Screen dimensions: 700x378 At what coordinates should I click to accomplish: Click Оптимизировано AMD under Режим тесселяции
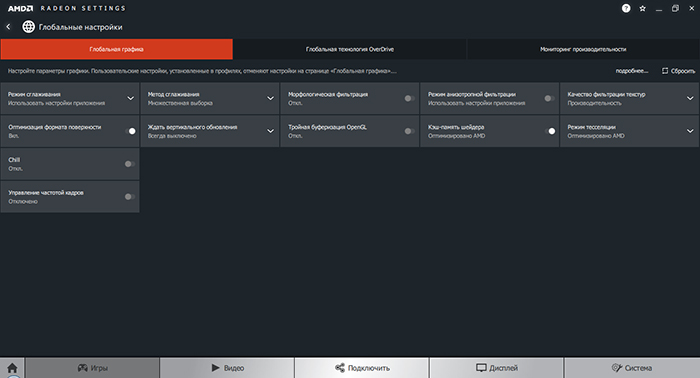[x=596, y=136]
